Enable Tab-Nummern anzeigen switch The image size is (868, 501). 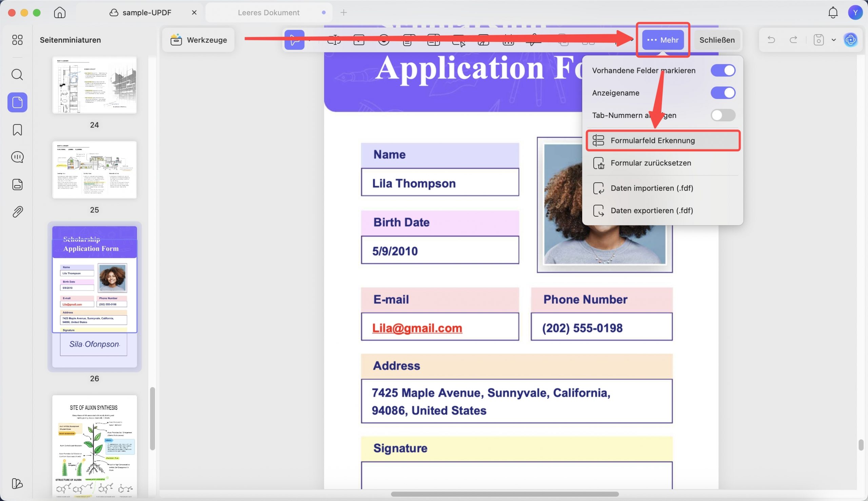[723, 115]
